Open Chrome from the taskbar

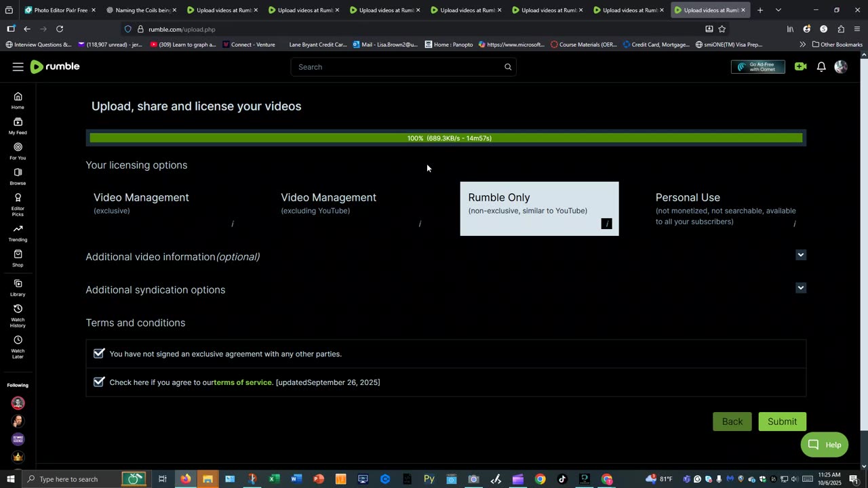[x=540, y=479]
